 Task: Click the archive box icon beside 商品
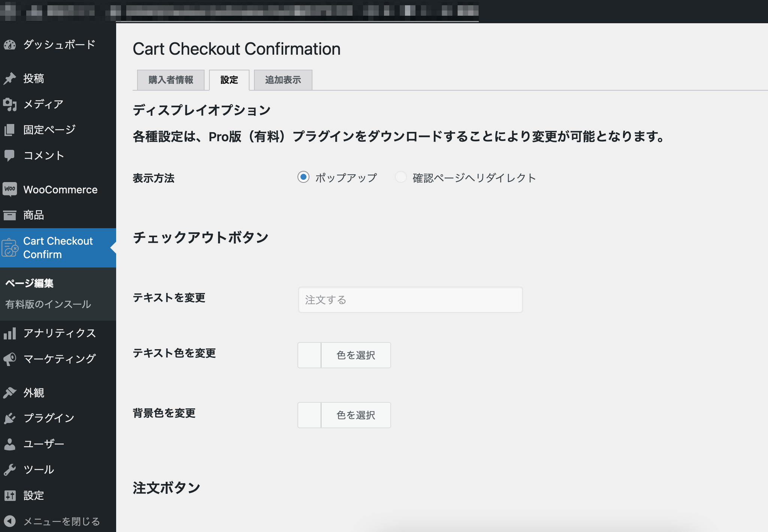[10, 215]
